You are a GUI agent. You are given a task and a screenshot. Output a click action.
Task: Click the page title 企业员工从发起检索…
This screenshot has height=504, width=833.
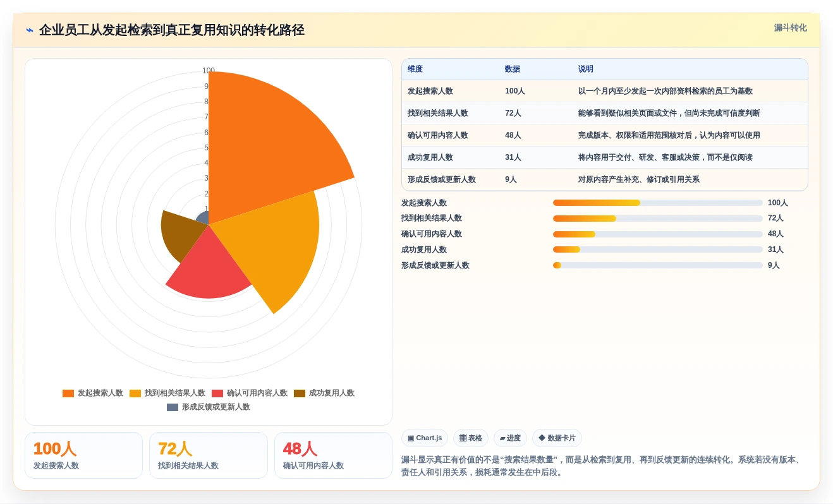pyautogui.click(x=172, y=30)
